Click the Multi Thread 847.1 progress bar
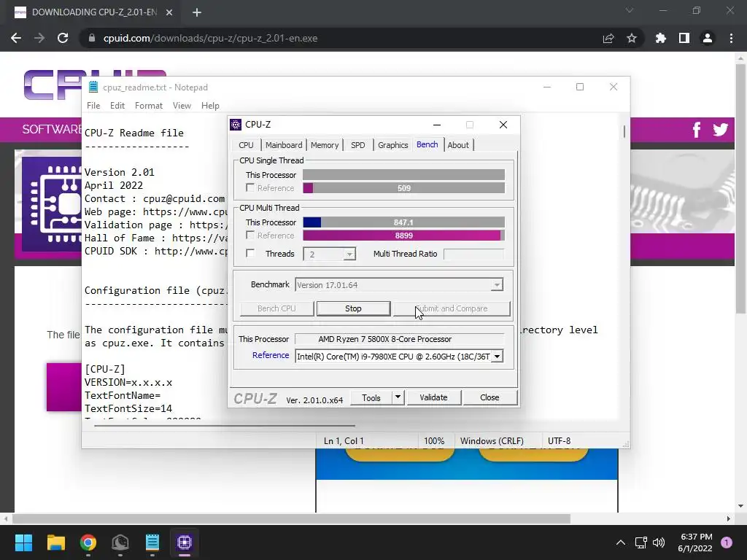This screenshot has width=747, height=560. [403, 222]
